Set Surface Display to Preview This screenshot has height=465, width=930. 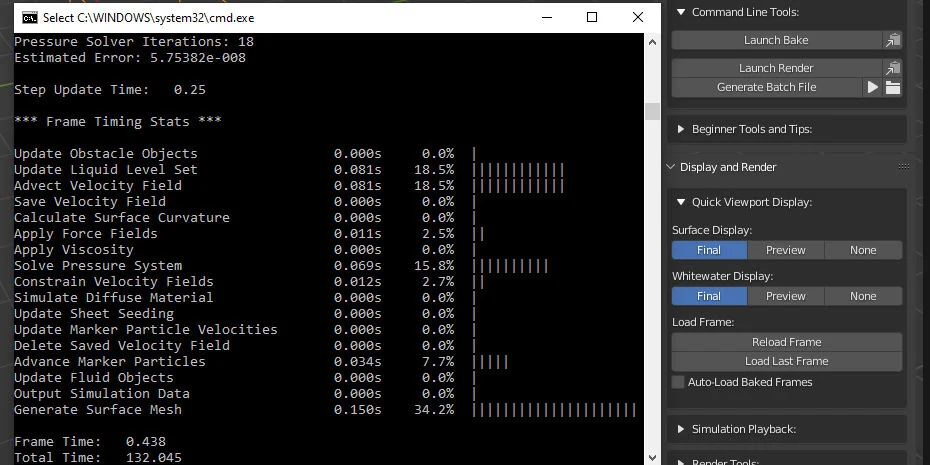785,250
